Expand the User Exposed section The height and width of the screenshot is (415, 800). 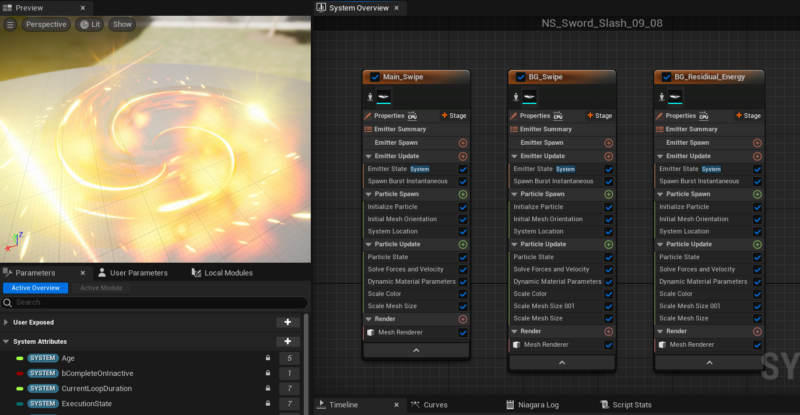[7, 322]
